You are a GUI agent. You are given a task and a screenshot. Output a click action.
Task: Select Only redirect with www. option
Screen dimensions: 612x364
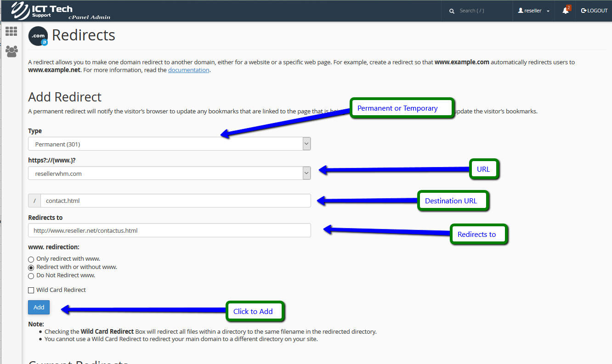pyautogui.click(x=31, y=259)
